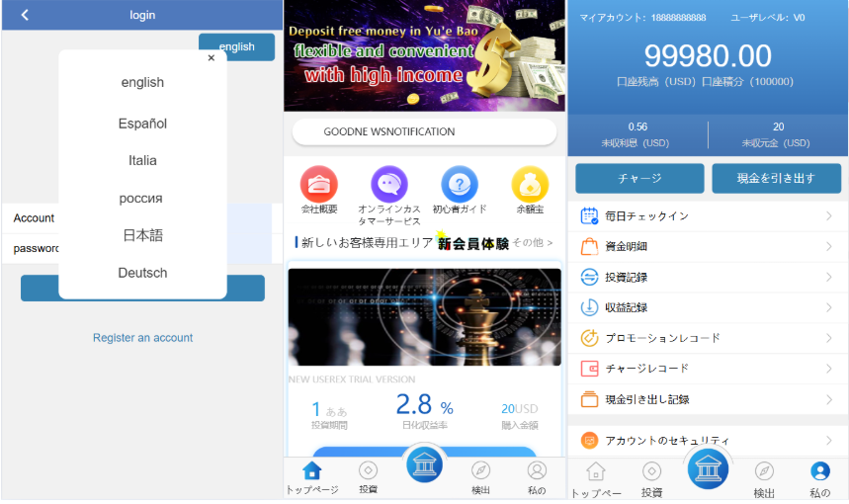Expand the プロモーションレコード row chevron
Viewport: 849px width, 504px height.
[828, 338]
